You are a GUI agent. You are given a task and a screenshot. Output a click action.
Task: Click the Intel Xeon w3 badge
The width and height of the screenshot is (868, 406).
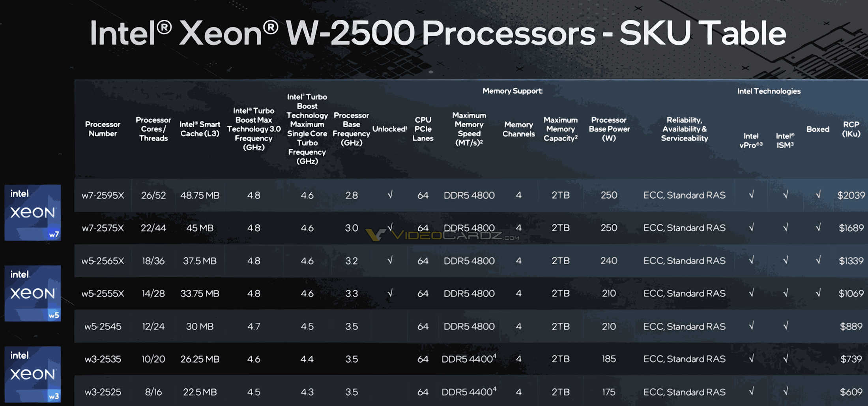[33, 374]
